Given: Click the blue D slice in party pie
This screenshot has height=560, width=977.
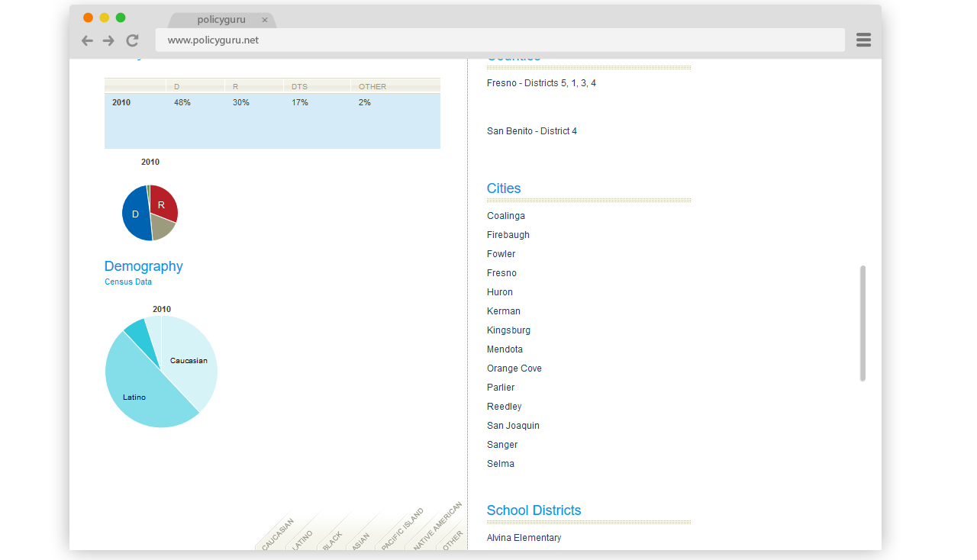Looking at the screenshot, I should pos(134,214).
